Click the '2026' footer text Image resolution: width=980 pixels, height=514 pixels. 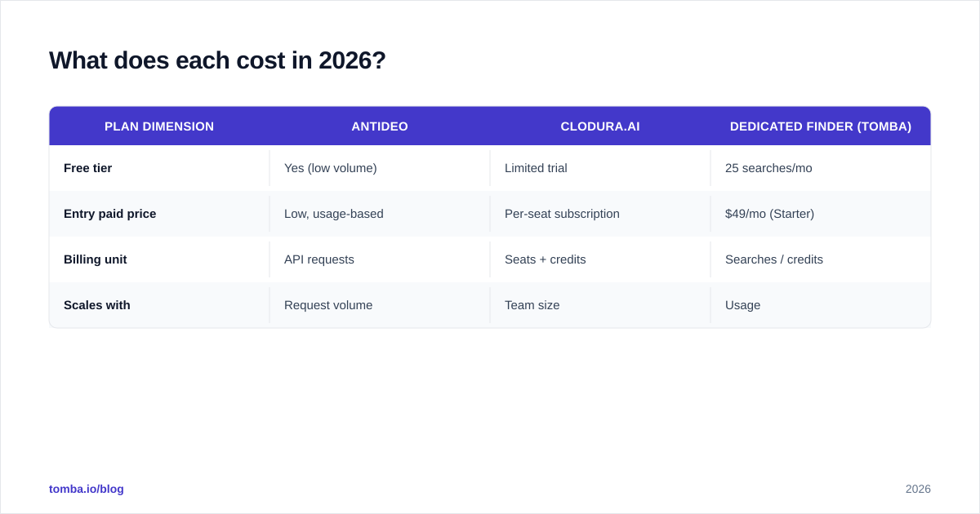tap(918, 489)
